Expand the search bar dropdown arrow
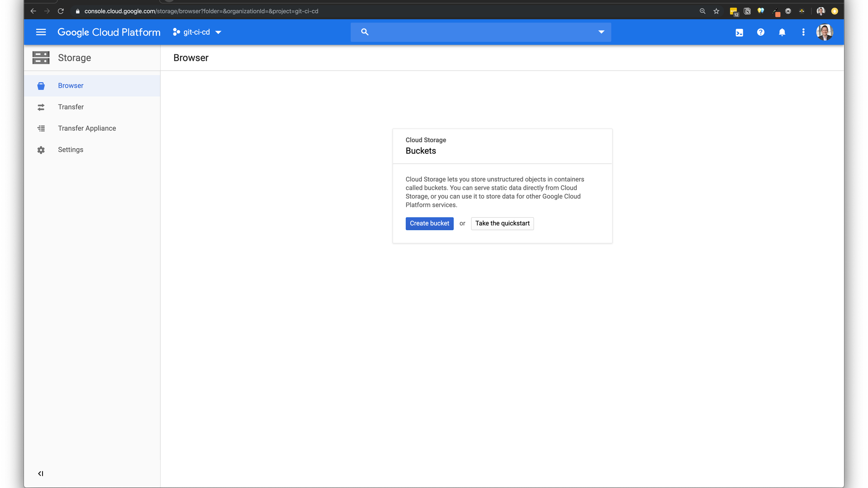 [601, 32]
